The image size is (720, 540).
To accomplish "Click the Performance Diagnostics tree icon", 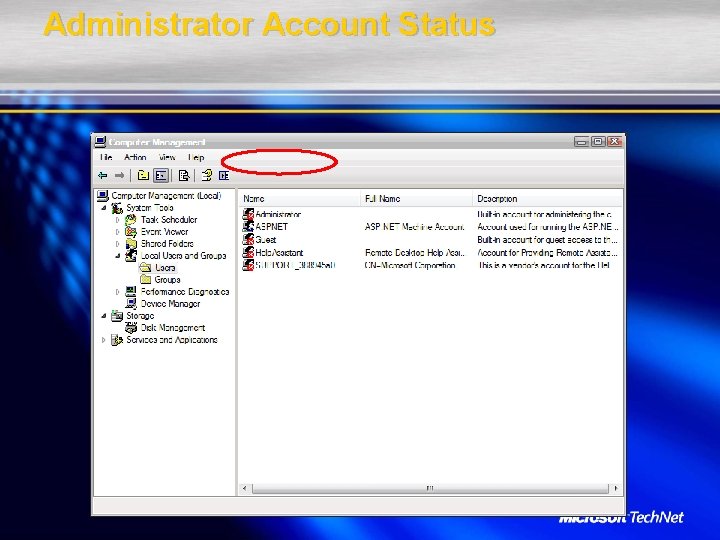I will [131, 291].
